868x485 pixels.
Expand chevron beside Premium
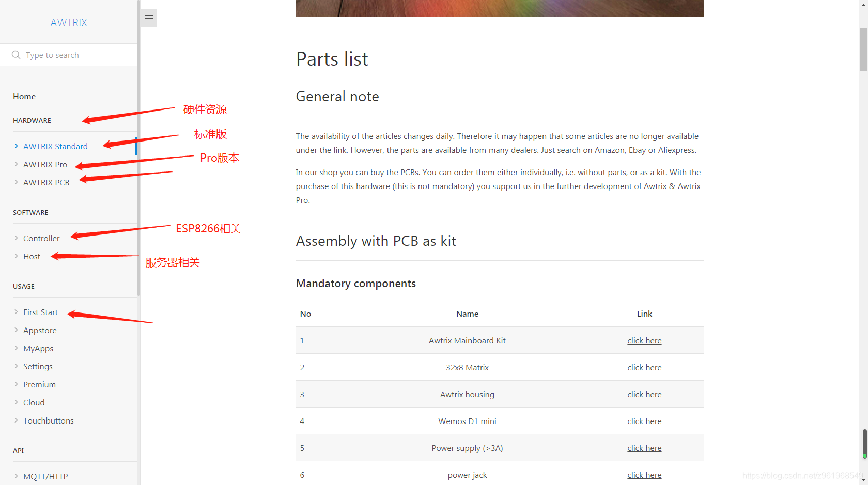point(16,384)
